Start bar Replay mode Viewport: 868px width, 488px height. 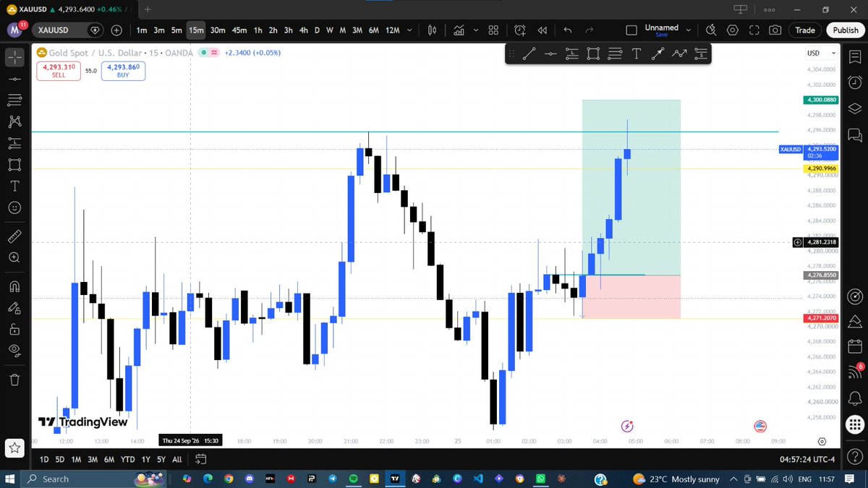tap(542, 30)
